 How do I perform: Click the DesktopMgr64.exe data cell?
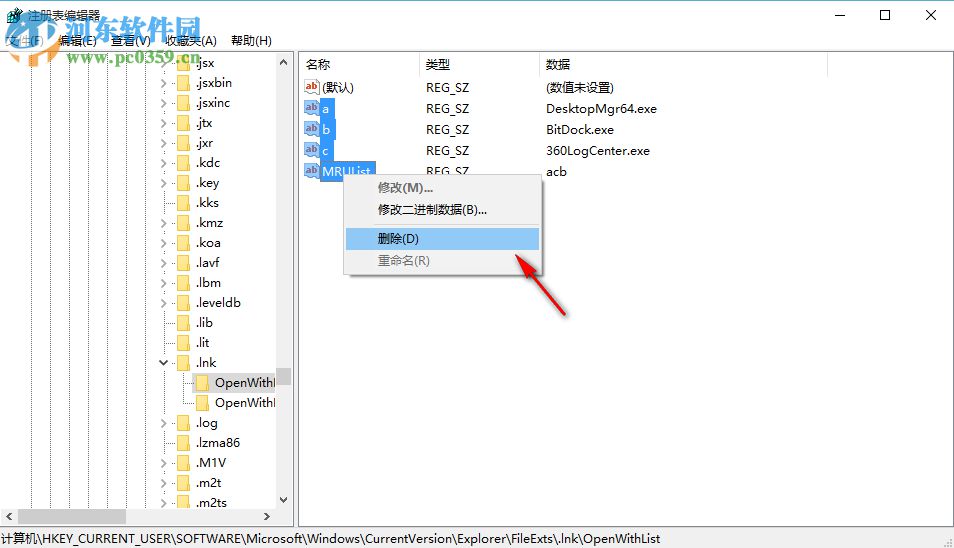click(x=601, y=109)
